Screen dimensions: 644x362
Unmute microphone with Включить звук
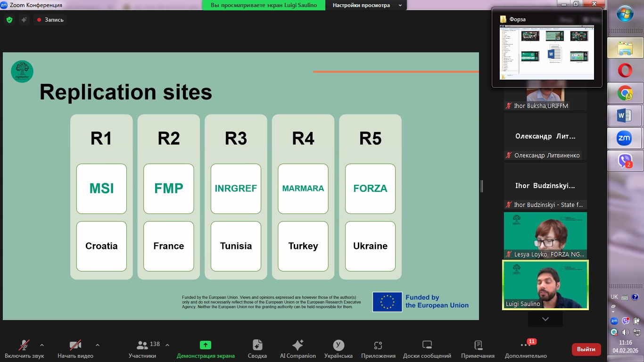pos(24,345)
